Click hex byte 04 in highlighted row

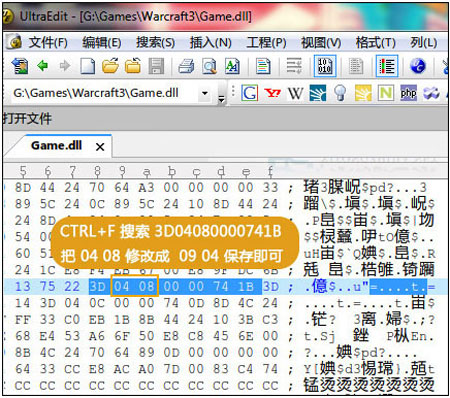coord(122,286)
